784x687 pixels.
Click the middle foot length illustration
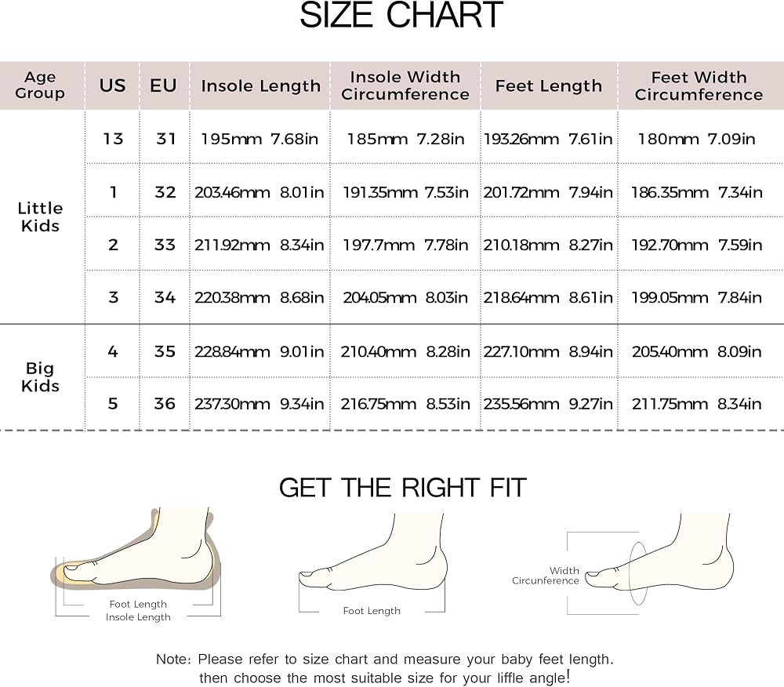372,564
